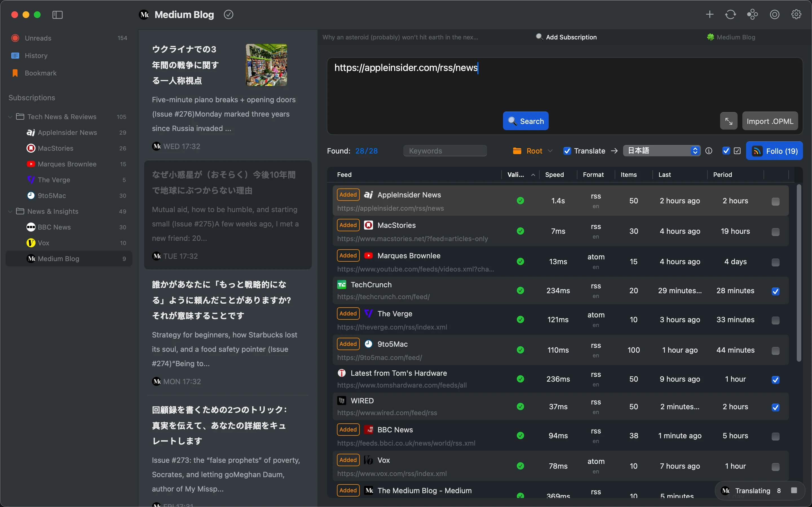Image resolution: width=812 pixels, height=507 pixels.
Task: Open the share/connections icon in toolbar
Action: (752, 14)
